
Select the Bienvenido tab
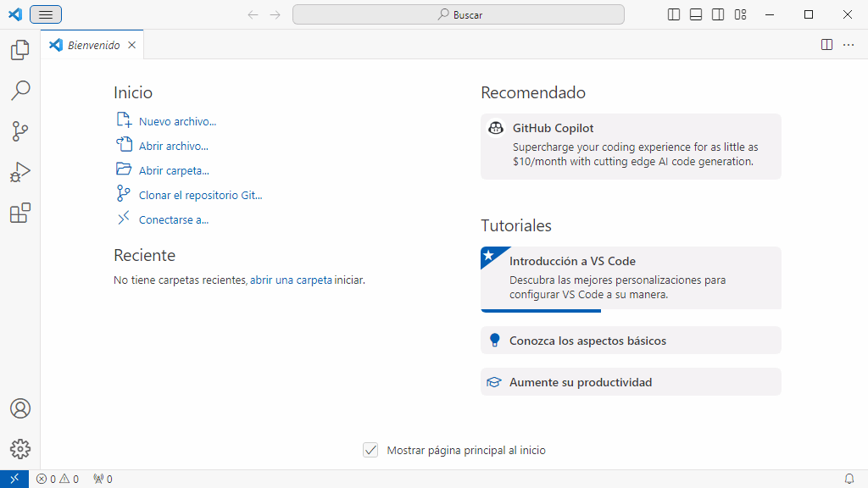coord(92,45)
